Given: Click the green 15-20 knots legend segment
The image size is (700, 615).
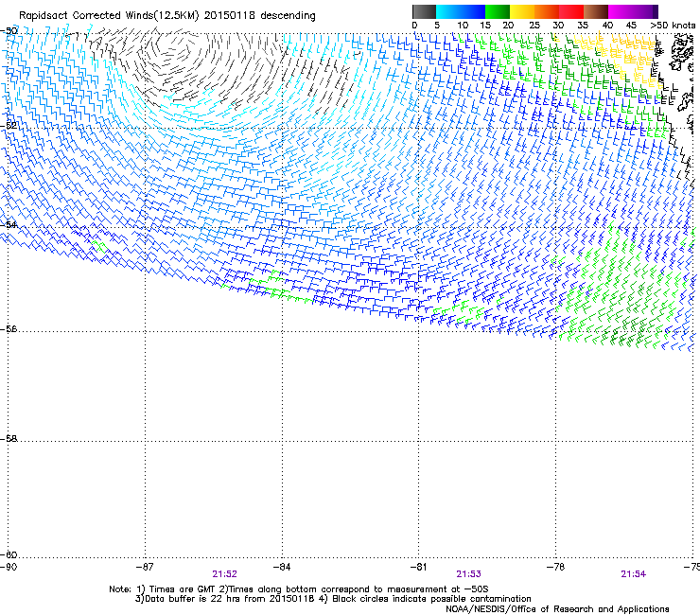Looking at the screenshot, I should click(498, 11).
